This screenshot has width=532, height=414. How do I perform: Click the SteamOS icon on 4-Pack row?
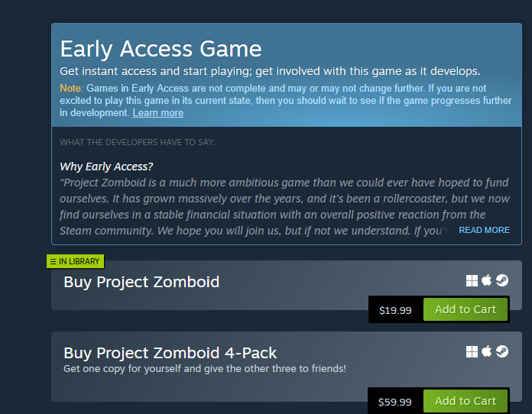(502, 351)
